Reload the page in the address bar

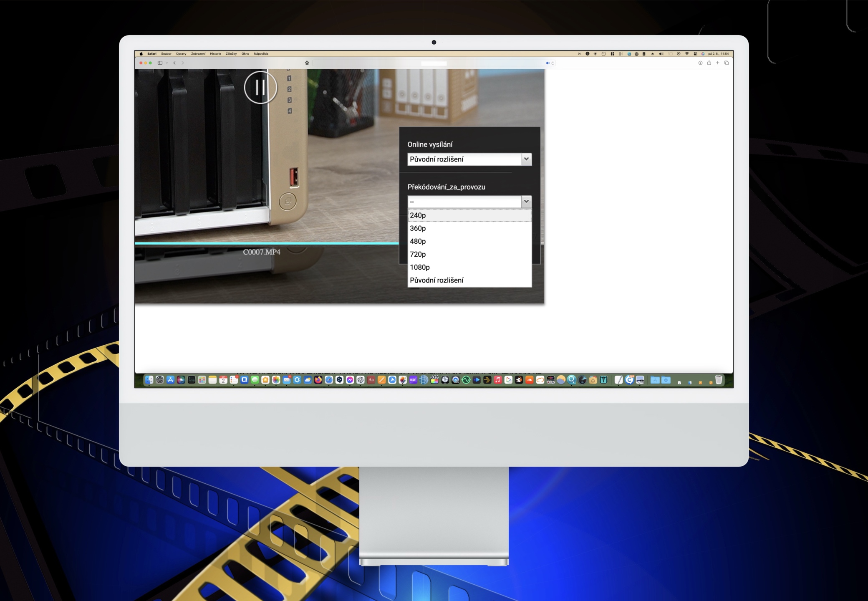point(553,63)
